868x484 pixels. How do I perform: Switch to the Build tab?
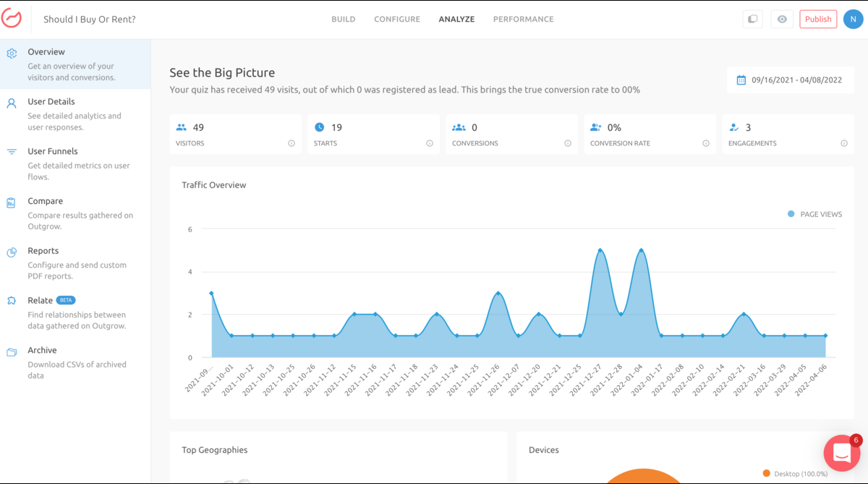point(344,20)
